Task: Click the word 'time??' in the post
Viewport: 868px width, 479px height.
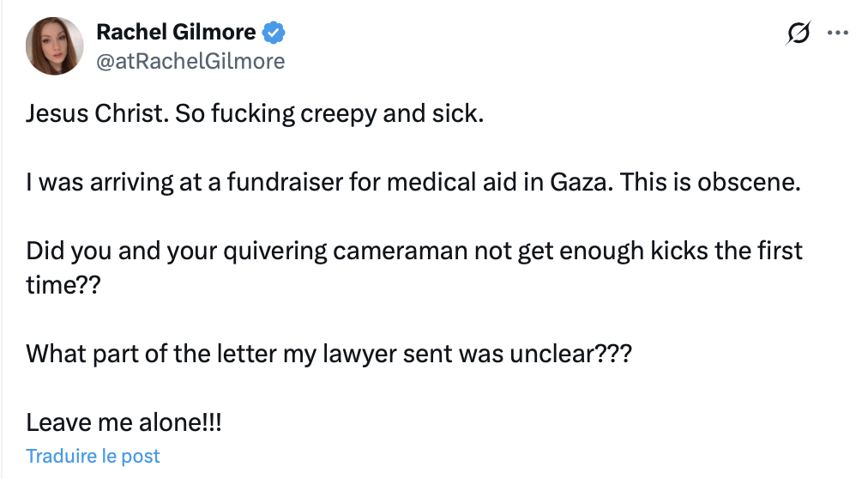Action: [63, 285]
